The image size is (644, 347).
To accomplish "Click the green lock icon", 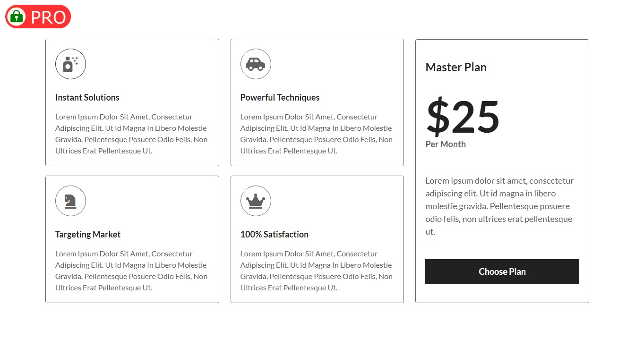I will pos(17,17).
